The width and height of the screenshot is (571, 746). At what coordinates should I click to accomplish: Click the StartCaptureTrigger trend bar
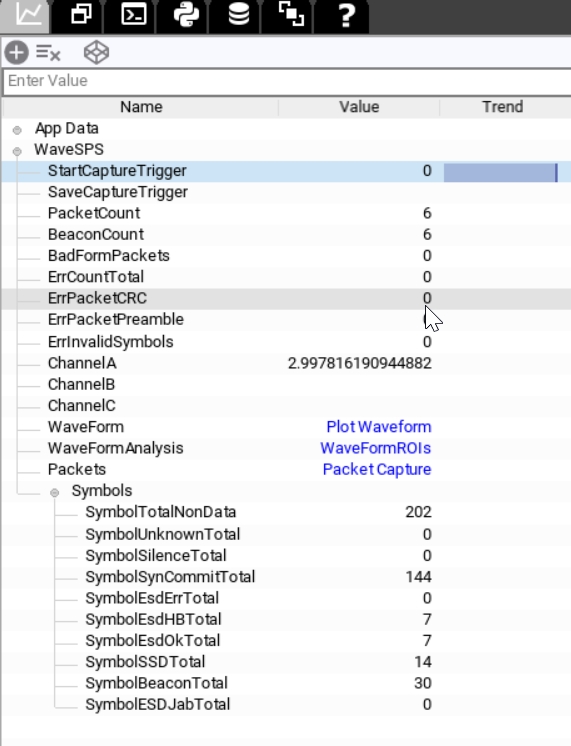tap(501, 172)
